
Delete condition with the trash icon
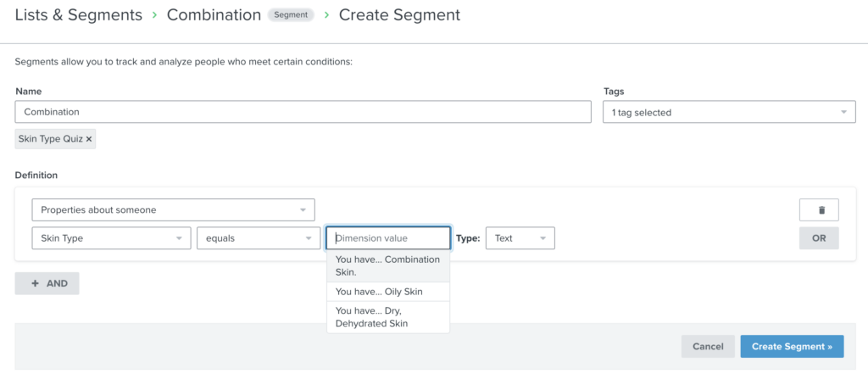[x=819, y=210]
